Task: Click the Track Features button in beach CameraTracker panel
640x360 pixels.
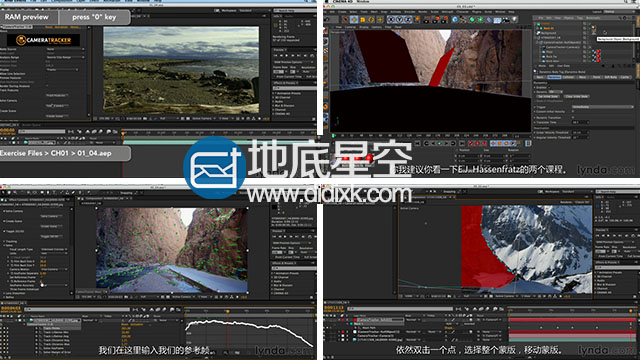Action: tap(57, 96)
